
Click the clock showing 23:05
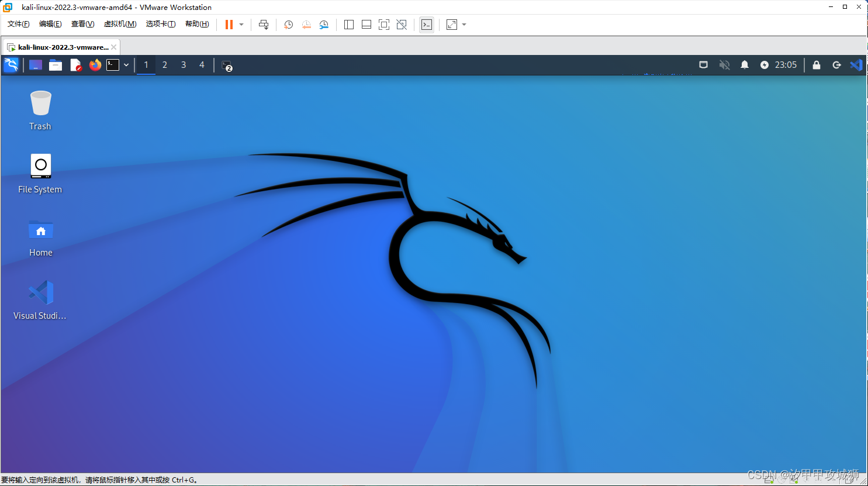pyautogui.click(x=786, y=65)
